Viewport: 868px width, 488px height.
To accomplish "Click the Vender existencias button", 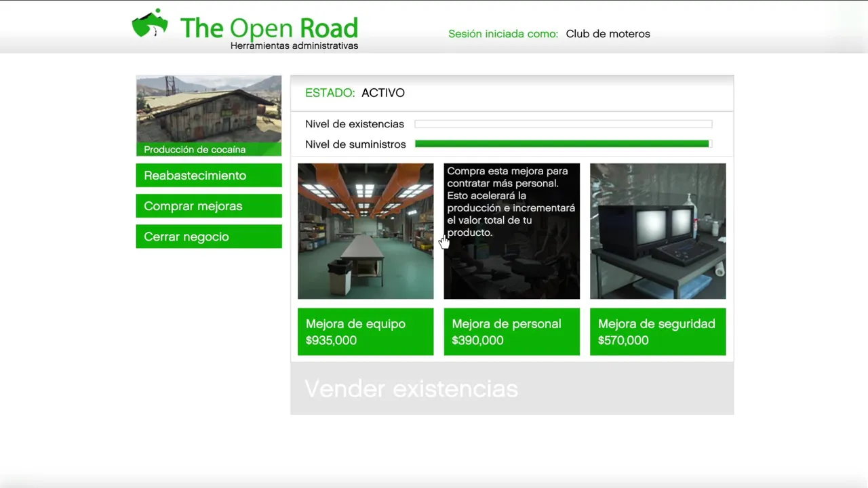I will pyautogui.click(x=512, y=388).
